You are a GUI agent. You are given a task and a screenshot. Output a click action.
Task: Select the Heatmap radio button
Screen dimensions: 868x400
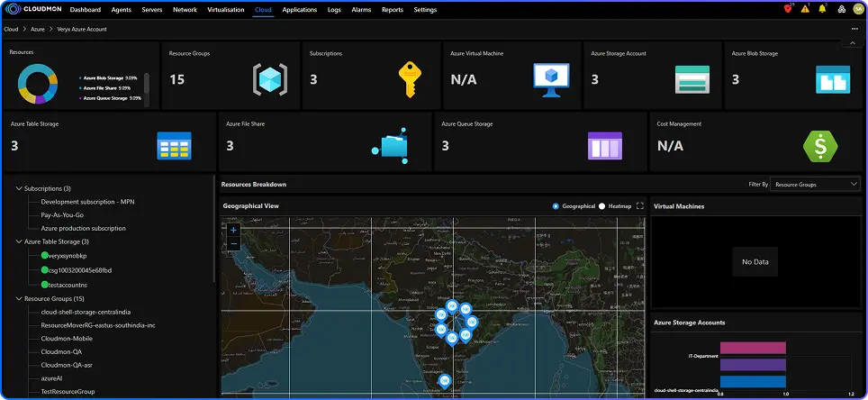(601, 206)
